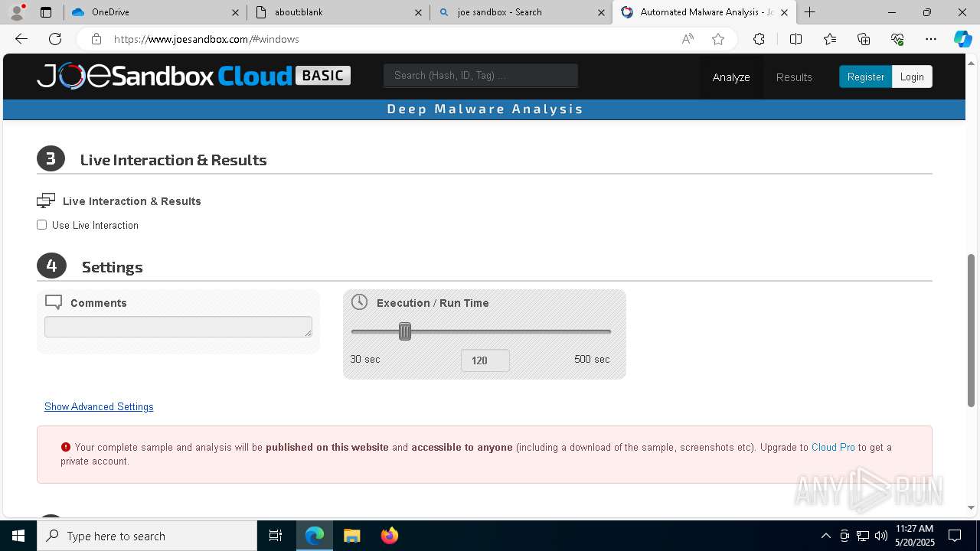The height and width of the screenshot is (551, 980).
Task: Open Edge Settings and more menu
Action: tap(931, 39)
